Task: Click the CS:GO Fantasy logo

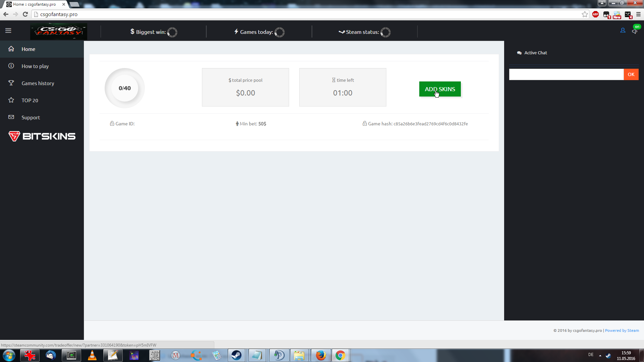Action: tap(59, 31)
